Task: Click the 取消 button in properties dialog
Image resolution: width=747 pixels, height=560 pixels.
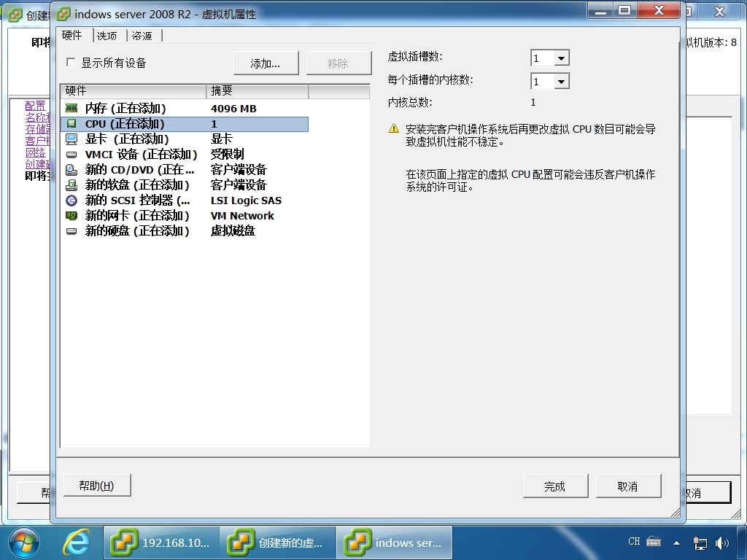Action: point(628,486)
